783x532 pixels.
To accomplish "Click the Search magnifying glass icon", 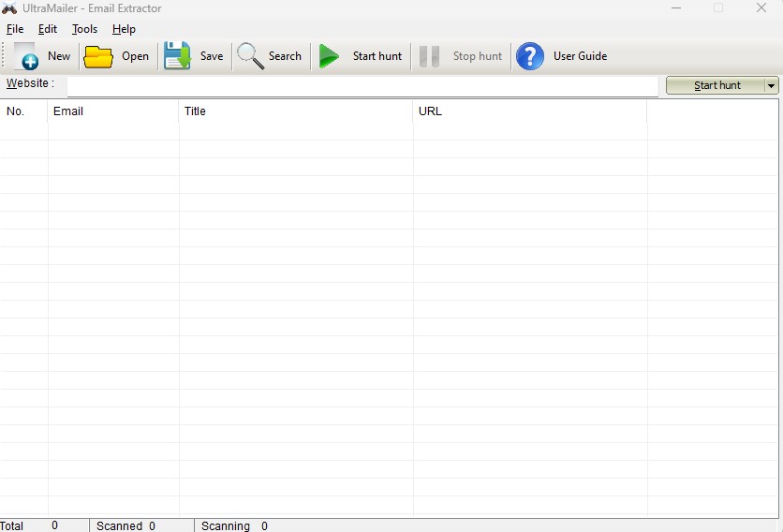I will (x=250, y=56).
